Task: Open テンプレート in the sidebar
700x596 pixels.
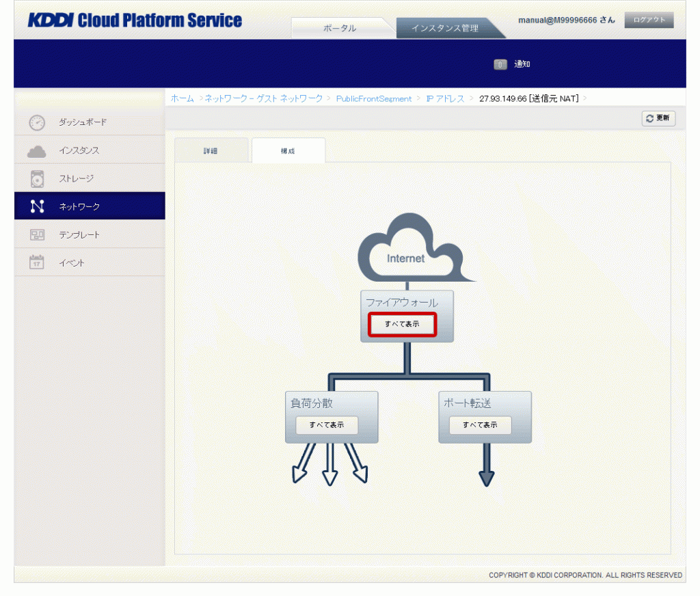Action: 90,234
